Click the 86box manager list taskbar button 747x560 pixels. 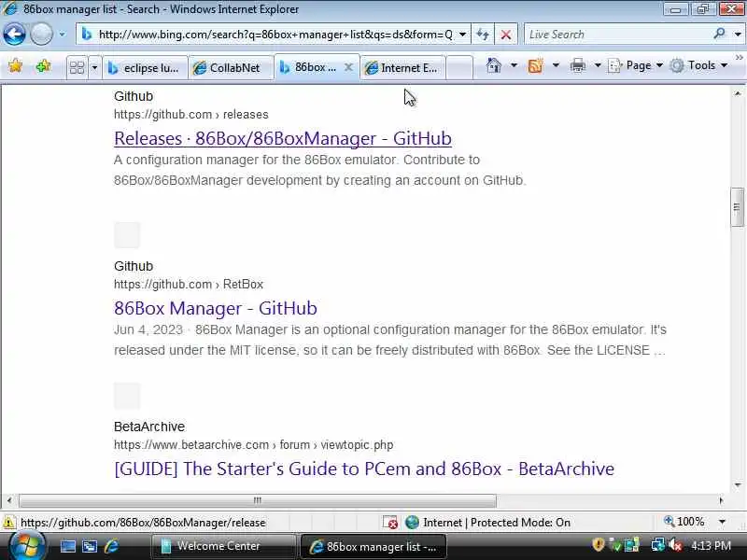point(373,546)
